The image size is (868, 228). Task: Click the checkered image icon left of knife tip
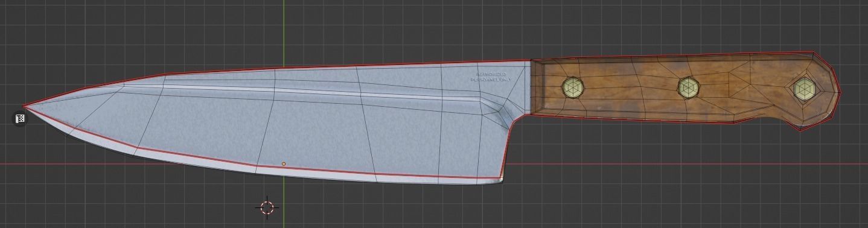(20, 118)
